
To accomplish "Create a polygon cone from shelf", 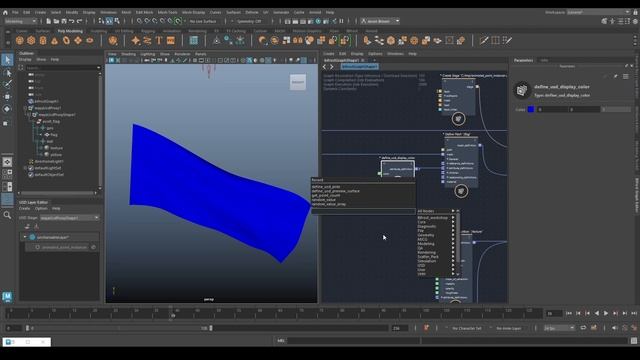I will (x=54, y=40).
